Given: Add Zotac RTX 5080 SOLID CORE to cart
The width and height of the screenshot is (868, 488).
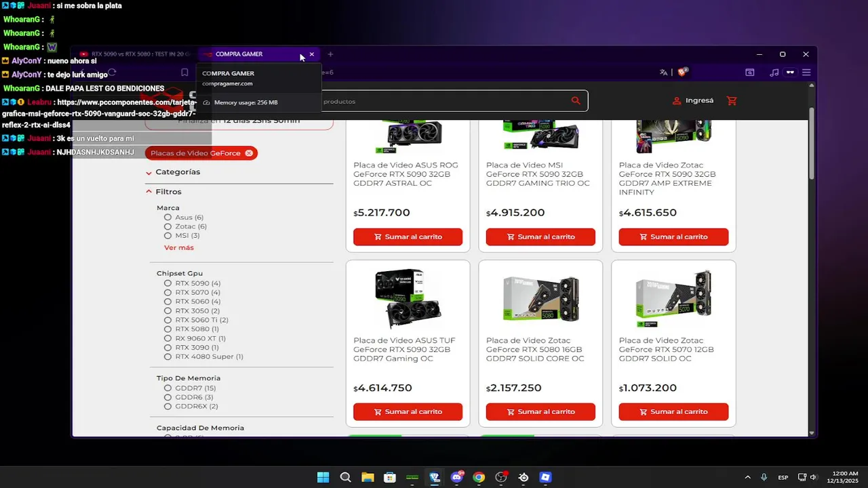Looking at the screenshot, I should [x=540, y=411].
